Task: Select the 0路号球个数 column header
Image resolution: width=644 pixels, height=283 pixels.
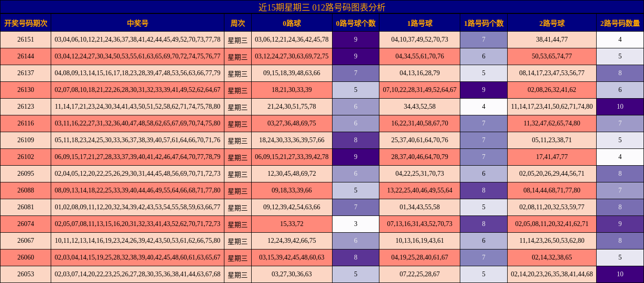Action: (355, 23)
